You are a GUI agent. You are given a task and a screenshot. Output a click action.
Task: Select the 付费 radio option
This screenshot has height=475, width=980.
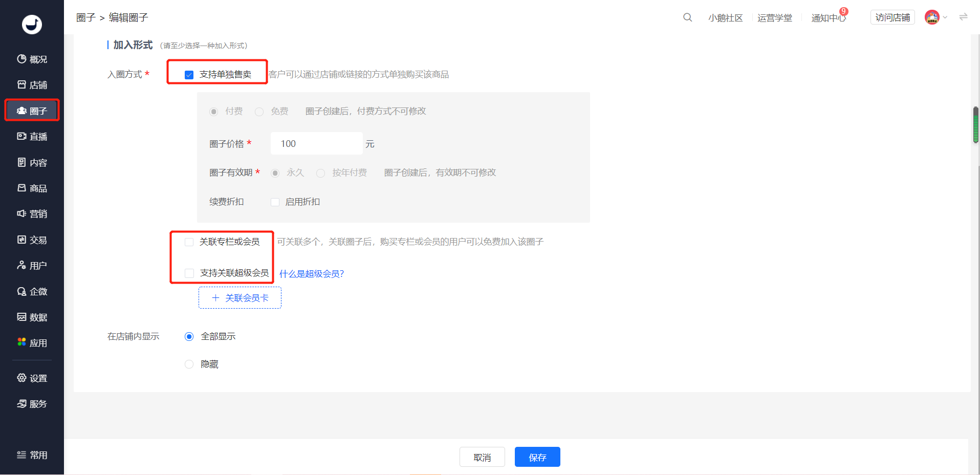(x=213, y=112)
